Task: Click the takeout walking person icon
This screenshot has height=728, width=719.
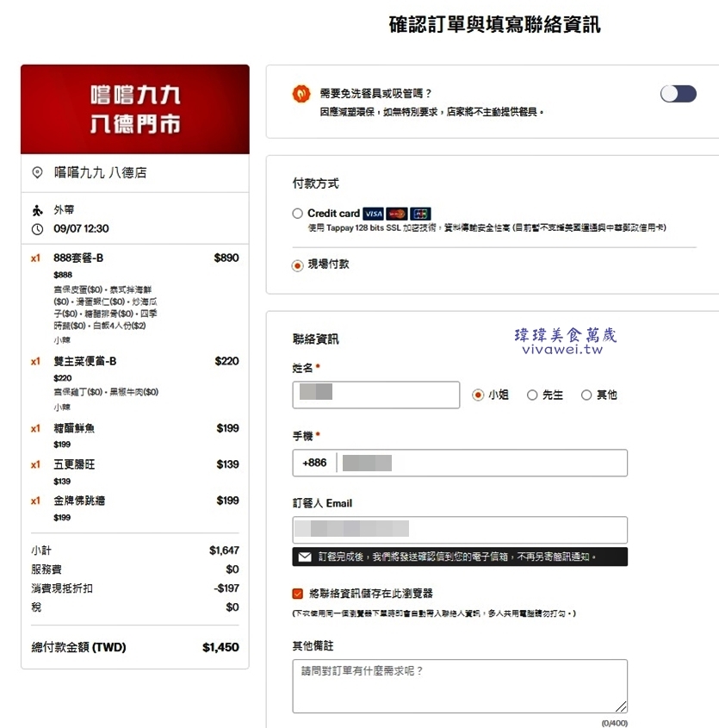Action: 37,210
